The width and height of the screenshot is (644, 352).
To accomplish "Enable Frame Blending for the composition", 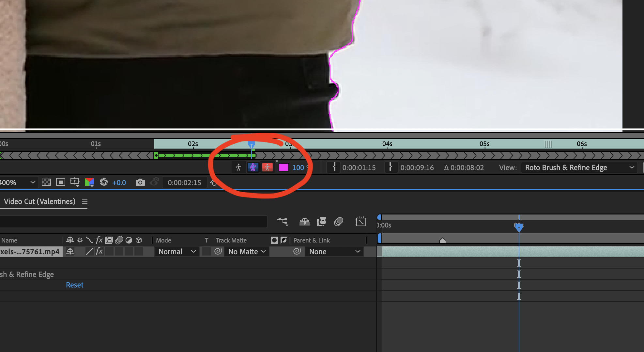I will 322,222.
